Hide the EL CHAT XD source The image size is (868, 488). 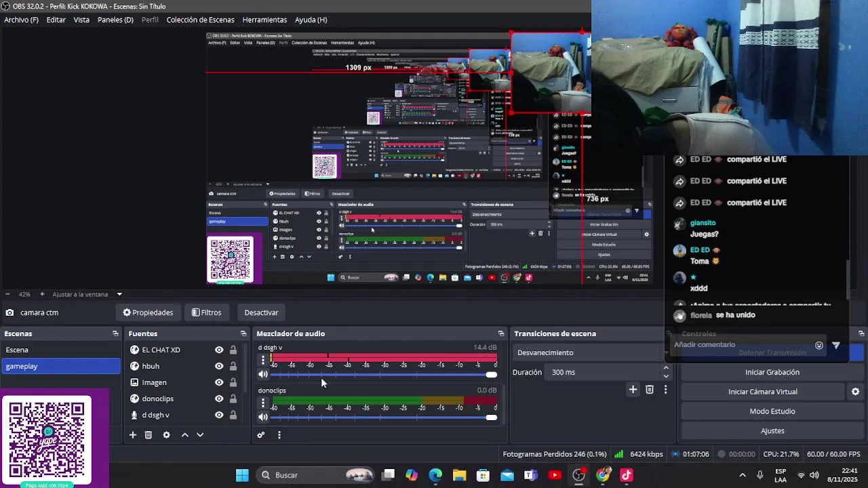(x=219, y=350)
